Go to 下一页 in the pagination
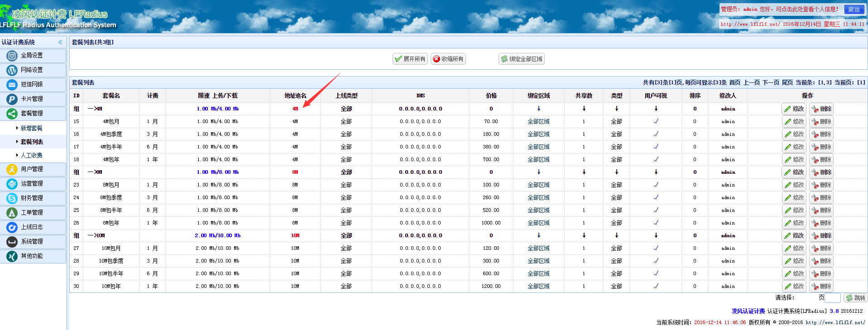 771,82
